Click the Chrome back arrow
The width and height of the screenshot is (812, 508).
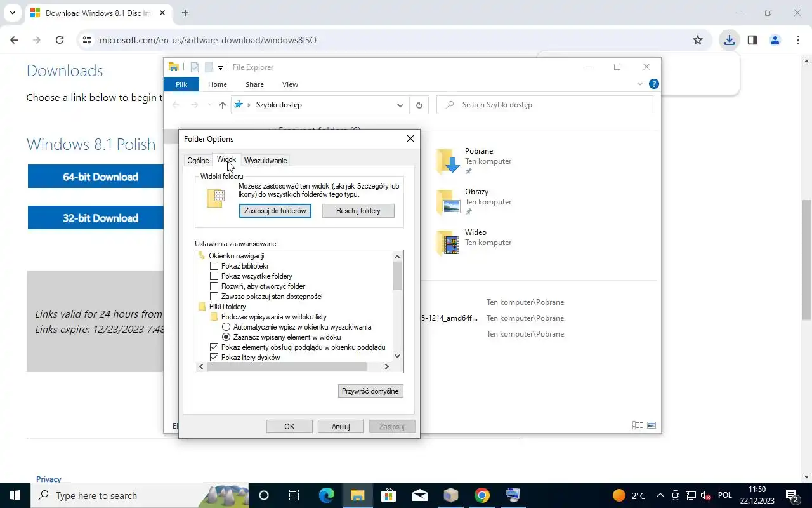(x=14, y=40)
